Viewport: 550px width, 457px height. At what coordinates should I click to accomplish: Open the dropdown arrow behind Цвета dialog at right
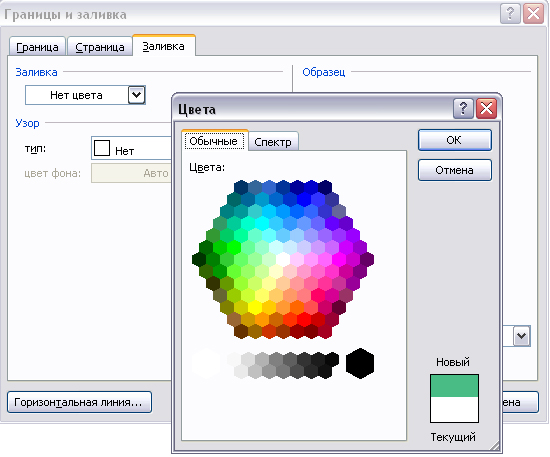(x=522, y=336)
